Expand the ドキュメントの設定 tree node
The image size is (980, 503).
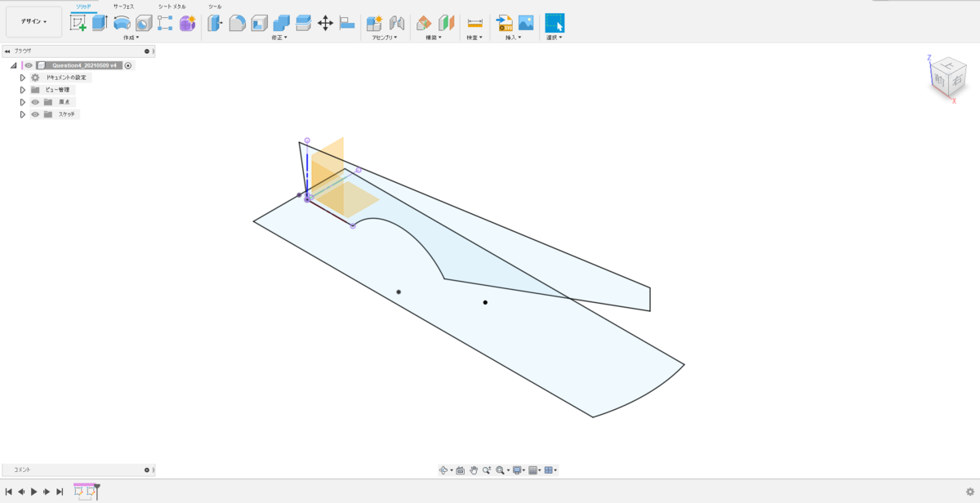23,78
